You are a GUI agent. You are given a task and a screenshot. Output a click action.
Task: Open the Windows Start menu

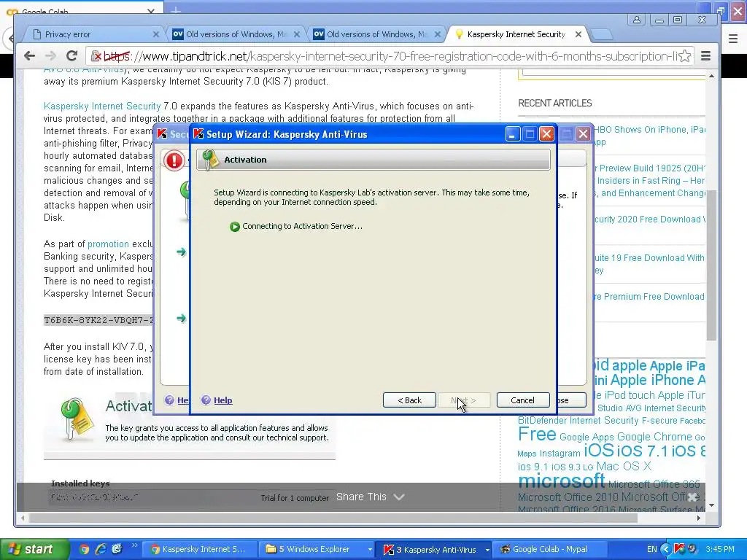(34, 549)
